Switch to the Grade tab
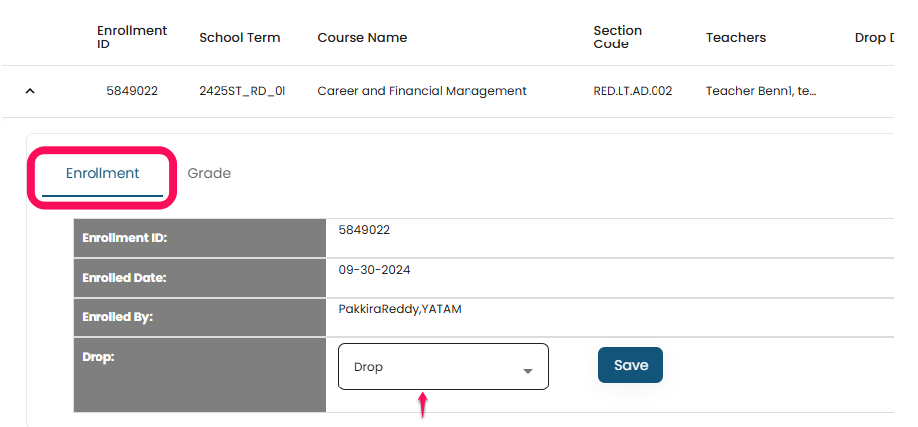 (209, 174)
